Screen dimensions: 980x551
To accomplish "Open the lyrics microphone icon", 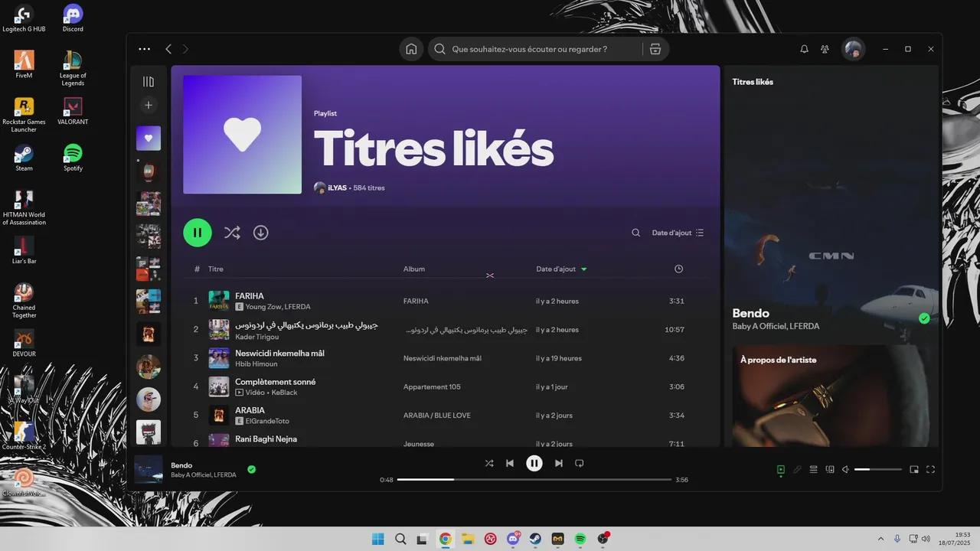I will (x=797, y=469).
